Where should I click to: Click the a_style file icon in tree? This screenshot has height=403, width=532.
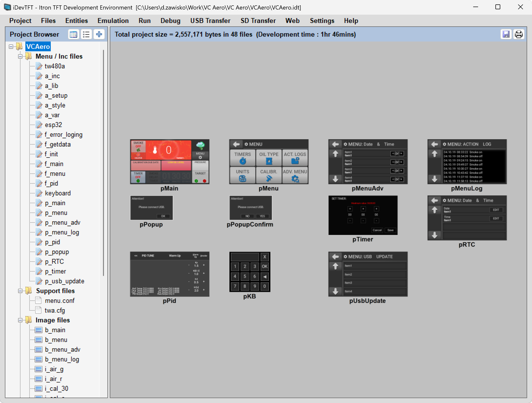click(39, 105)
